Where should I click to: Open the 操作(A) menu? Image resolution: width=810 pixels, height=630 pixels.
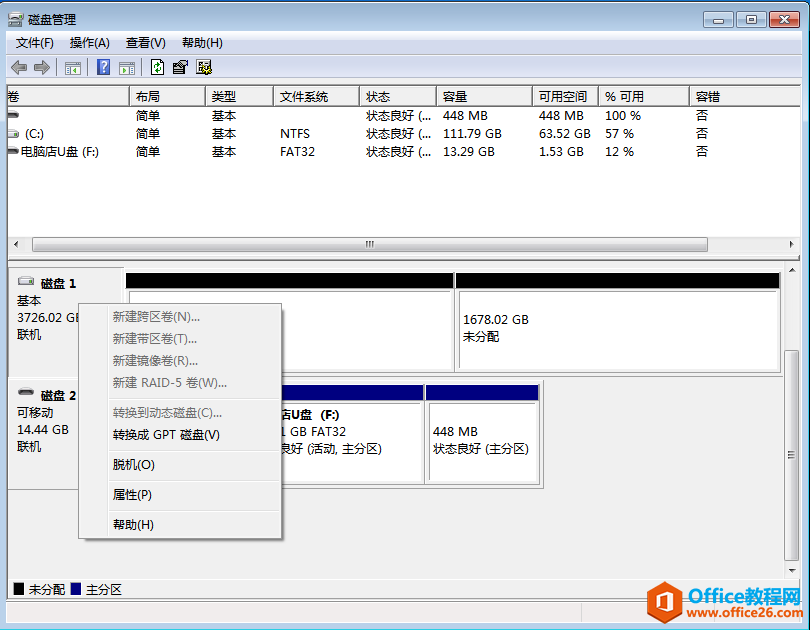pos(90,43)
